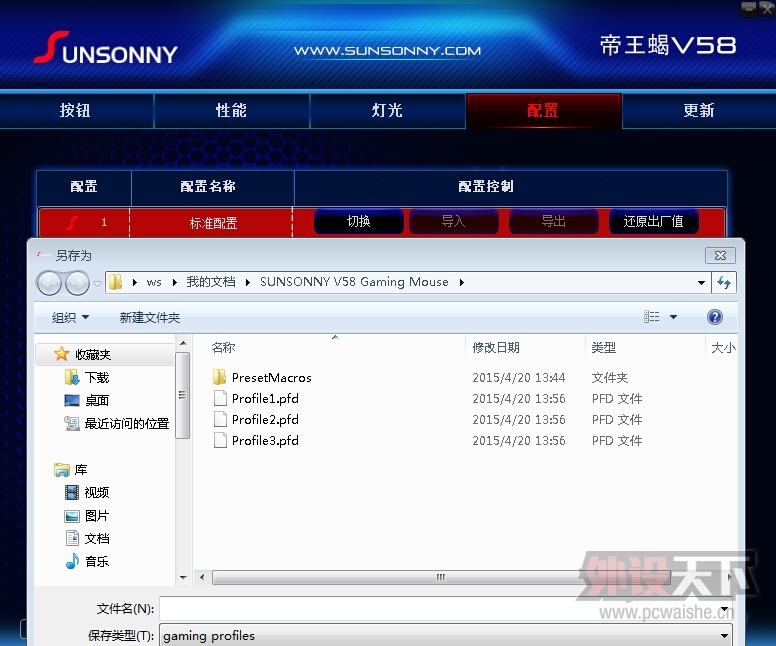The height and width of the screenshot is (646, 776).
Task: Click the folder icon in the address bar
Action: 115,282
